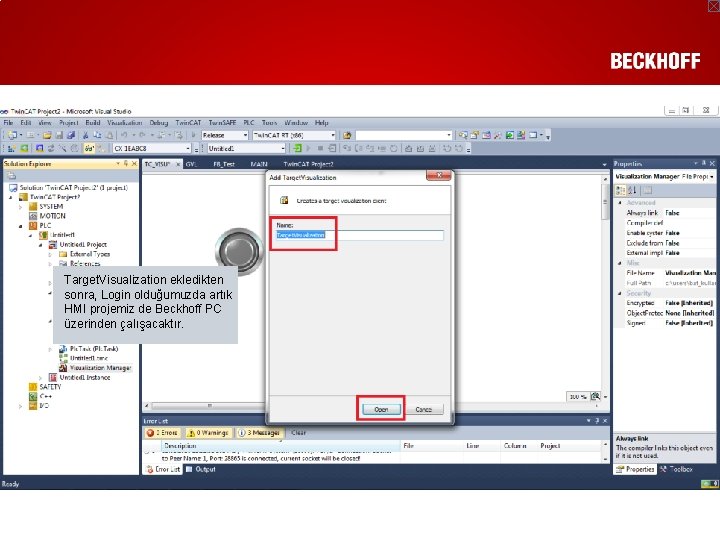Viewport: 720px width, 540px height.
Task: Click the Categorized view icon in Properties
Action: tap(620, 190)
